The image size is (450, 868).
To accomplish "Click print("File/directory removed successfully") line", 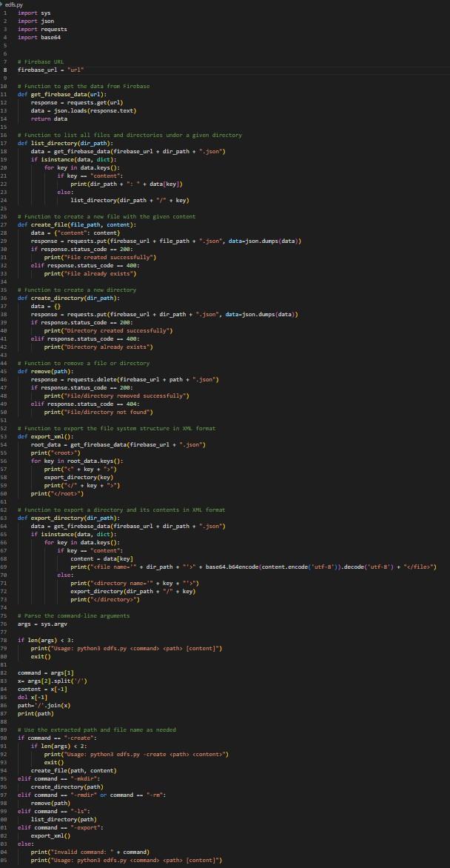I will (117, 395).
